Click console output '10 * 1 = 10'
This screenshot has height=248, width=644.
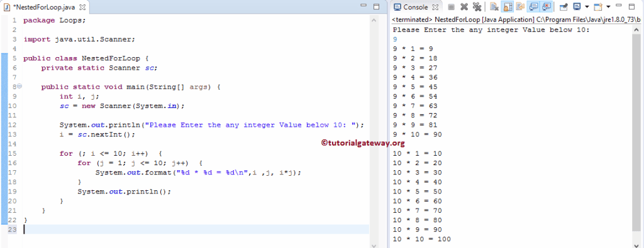418,153
